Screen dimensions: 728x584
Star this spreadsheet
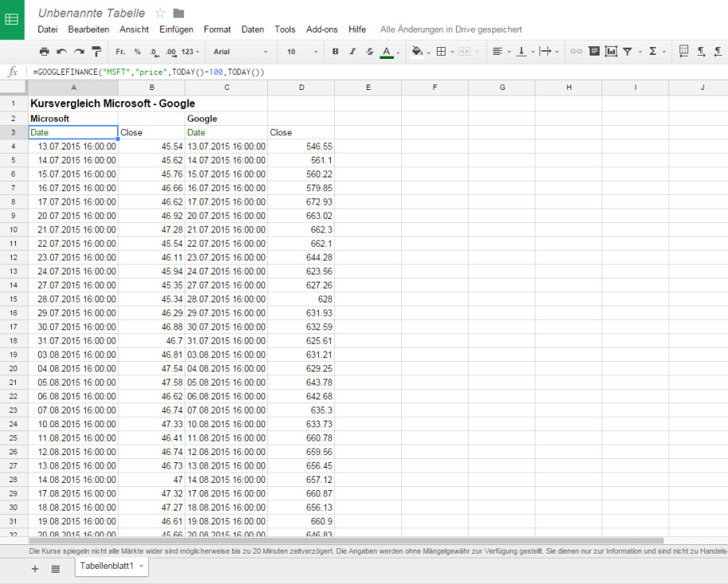coord(160,13)
